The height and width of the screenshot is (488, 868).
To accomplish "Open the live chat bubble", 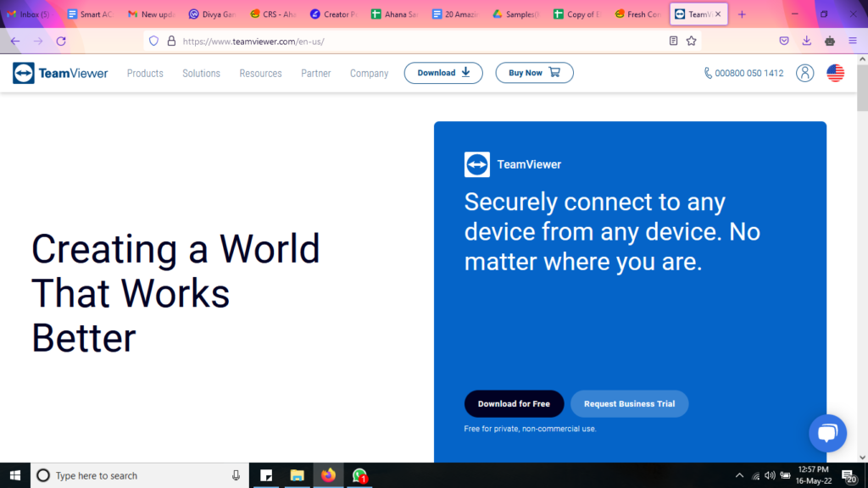I will (827, 433).
